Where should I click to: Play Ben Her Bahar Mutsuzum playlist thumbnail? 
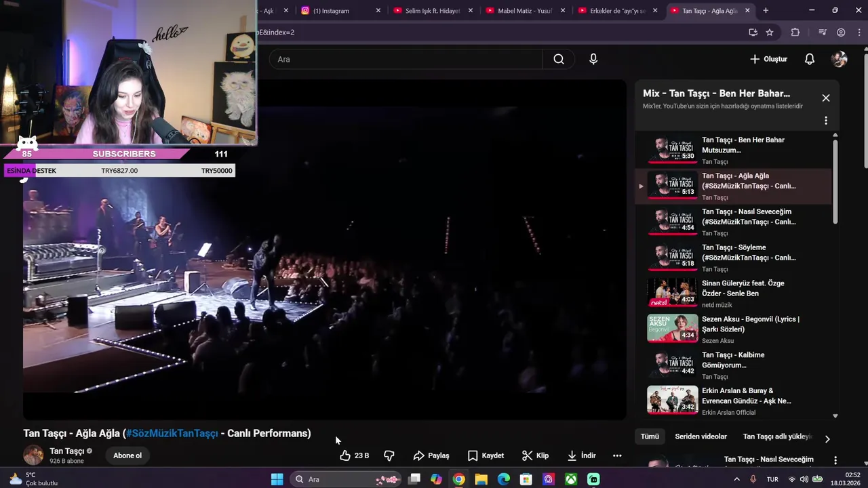pyautogui.click(x=672, y=149)
